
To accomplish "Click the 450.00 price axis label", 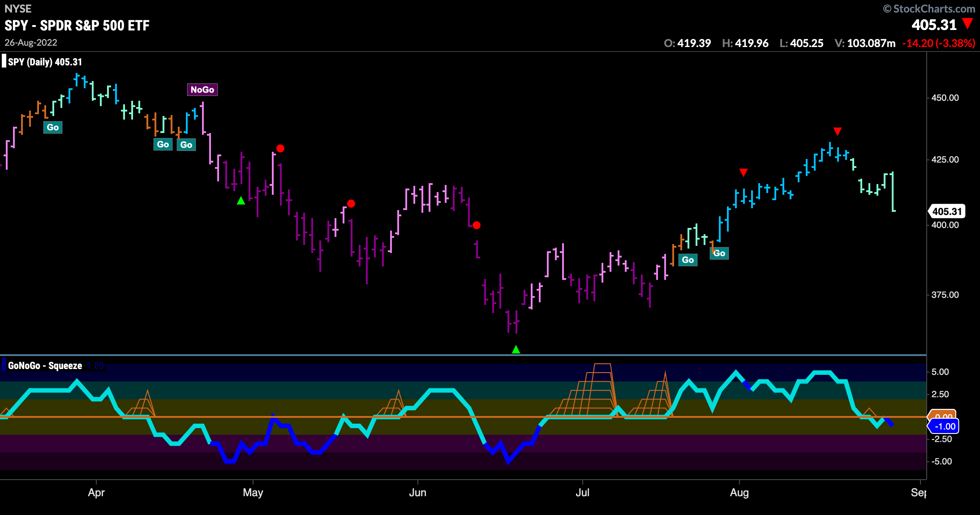I will [x=945, y=98].
